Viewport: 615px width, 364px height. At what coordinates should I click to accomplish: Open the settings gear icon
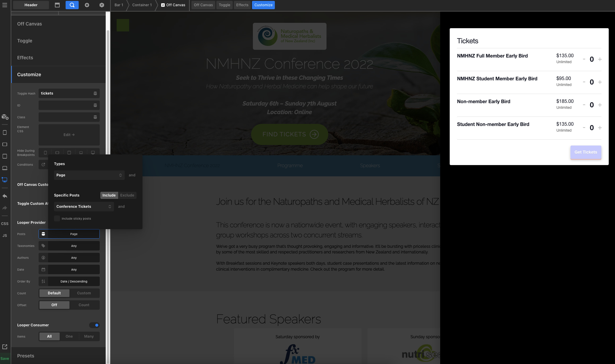[x=87, y=5]
